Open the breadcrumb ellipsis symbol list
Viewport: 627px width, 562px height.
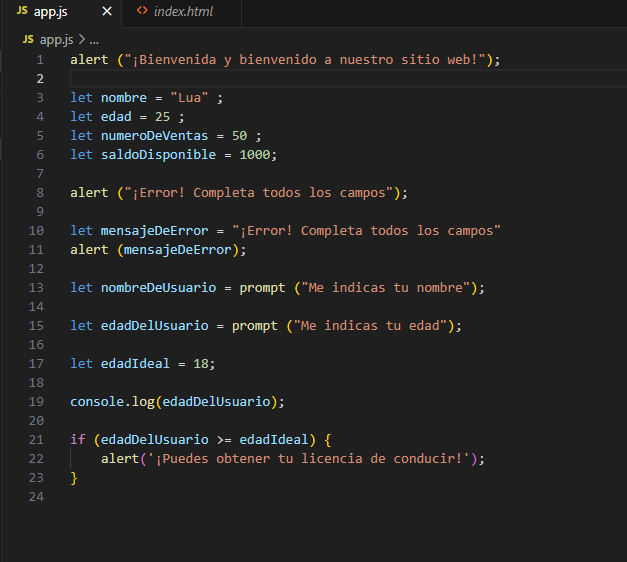(x=94, y=40)
